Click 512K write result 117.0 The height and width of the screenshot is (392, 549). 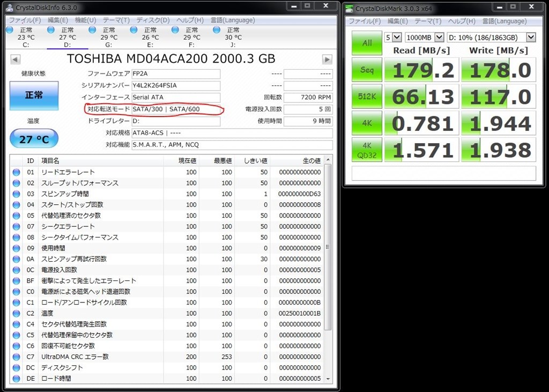499,97
